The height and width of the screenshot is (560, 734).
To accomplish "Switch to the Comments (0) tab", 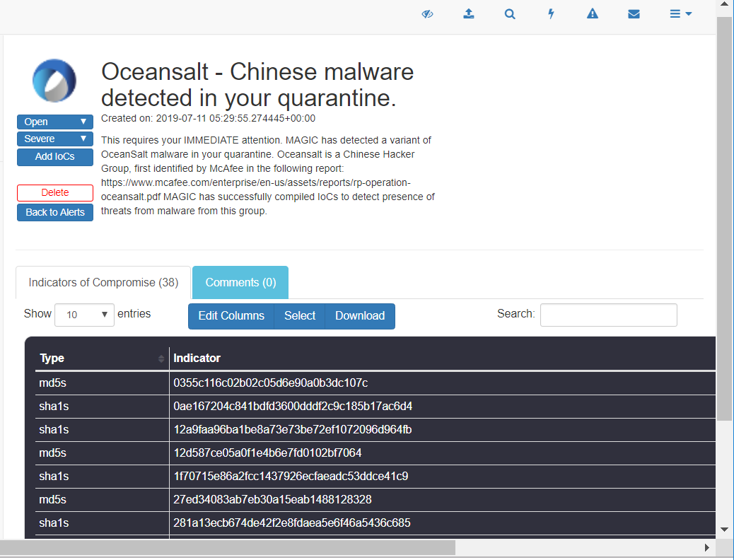I will click(240, 282).
